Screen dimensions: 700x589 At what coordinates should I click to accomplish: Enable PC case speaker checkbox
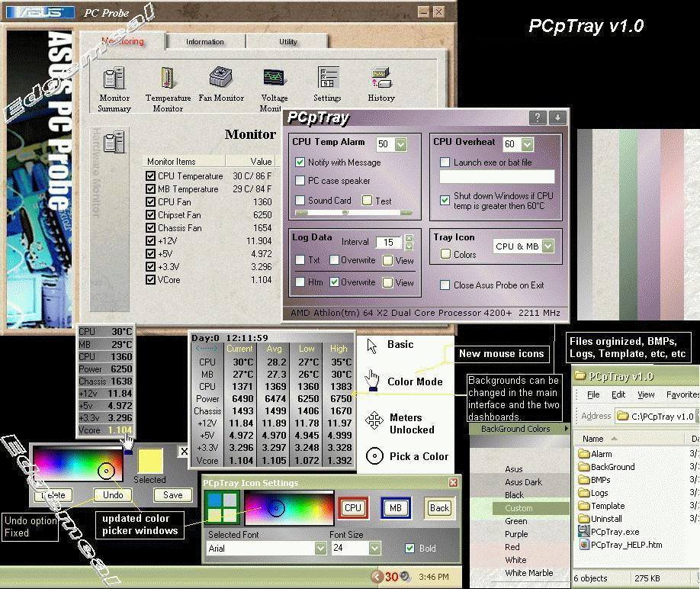pos(300,180)
